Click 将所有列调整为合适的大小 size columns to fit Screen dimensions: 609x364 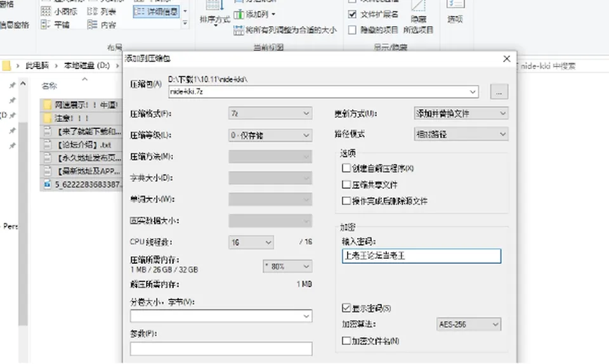(x=285, y=30)
